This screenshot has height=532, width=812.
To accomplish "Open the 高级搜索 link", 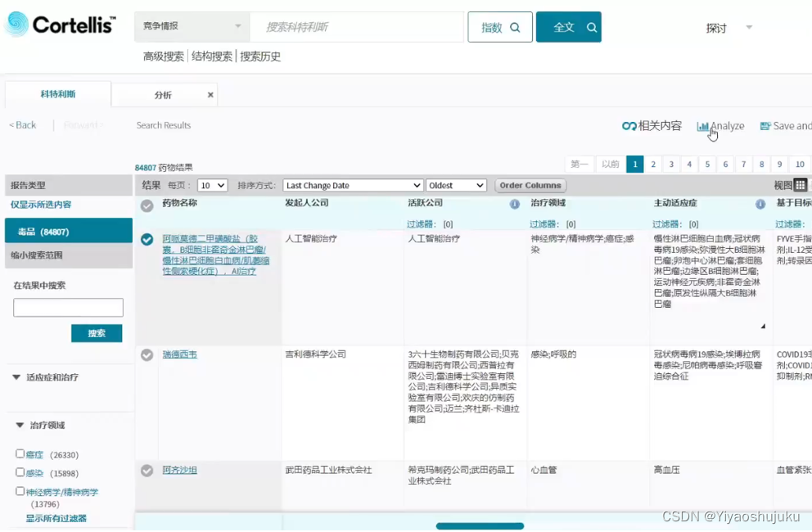I will pos(164,56).
